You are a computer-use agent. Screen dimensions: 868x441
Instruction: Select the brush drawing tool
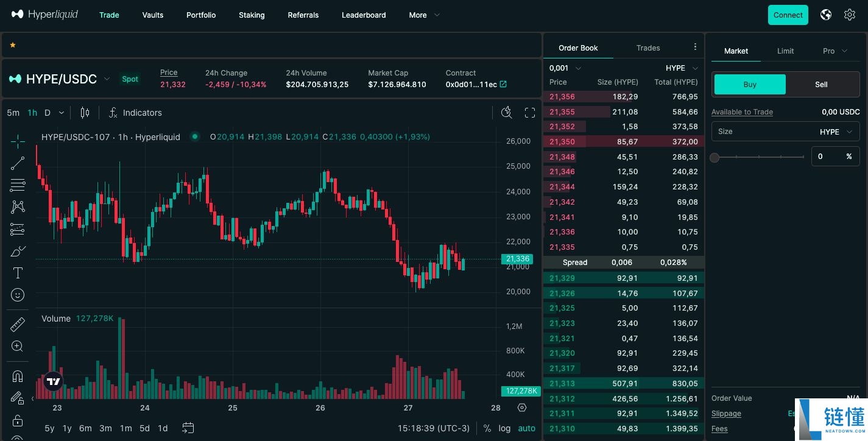click(x=18, y=251)
